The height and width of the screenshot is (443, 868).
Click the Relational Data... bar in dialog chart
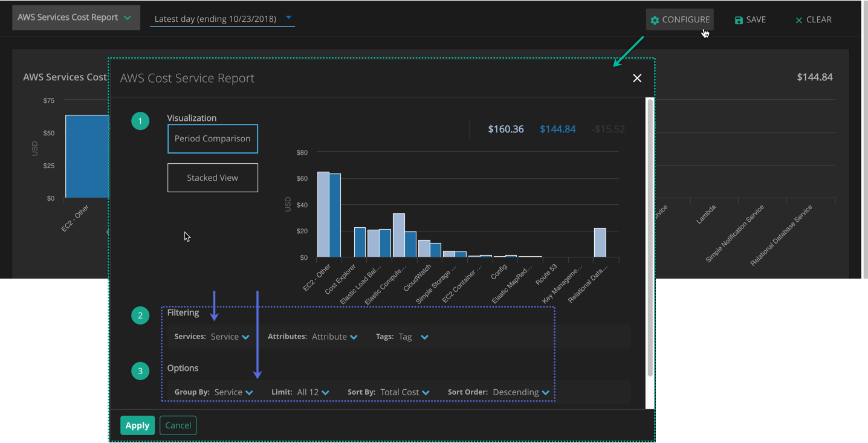(x=600, y=242)
